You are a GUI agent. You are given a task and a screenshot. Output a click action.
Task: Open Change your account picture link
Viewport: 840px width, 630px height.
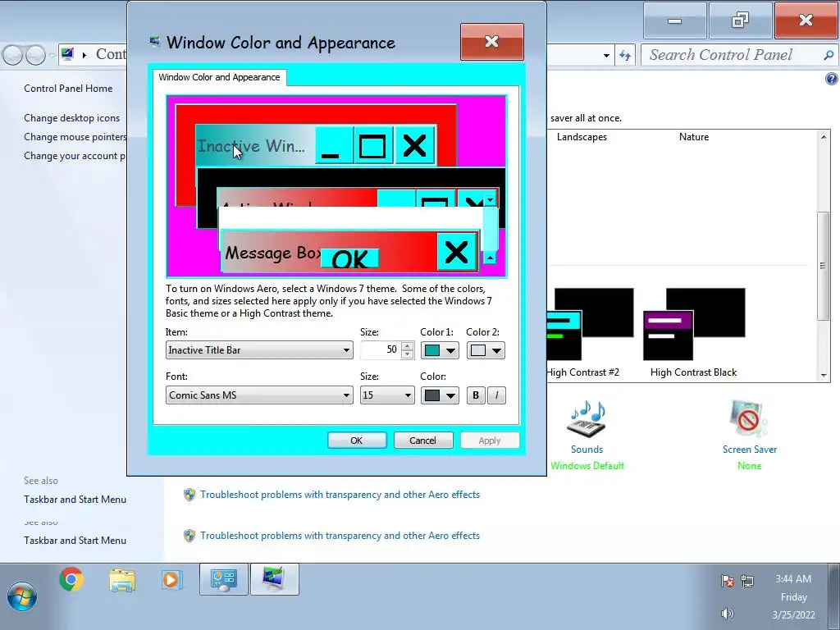pyautogui.click(x=75, y=155)
